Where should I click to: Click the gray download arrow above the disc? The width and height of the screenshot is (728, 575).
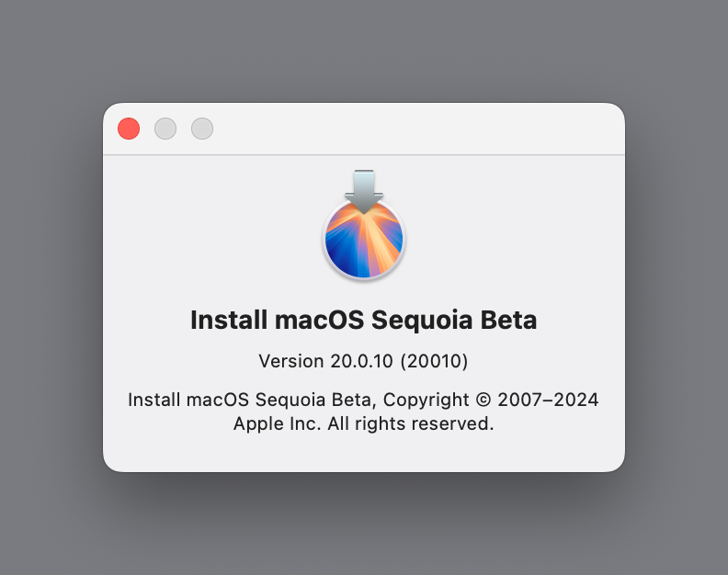tap(364, 188)
